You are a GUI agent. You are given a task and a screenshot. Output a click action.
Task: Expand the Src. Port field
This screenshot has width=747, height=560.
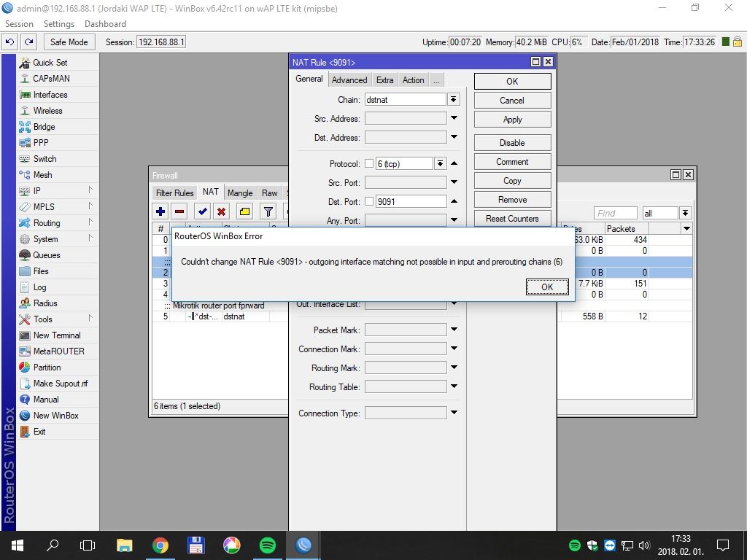tap(454, 182)
